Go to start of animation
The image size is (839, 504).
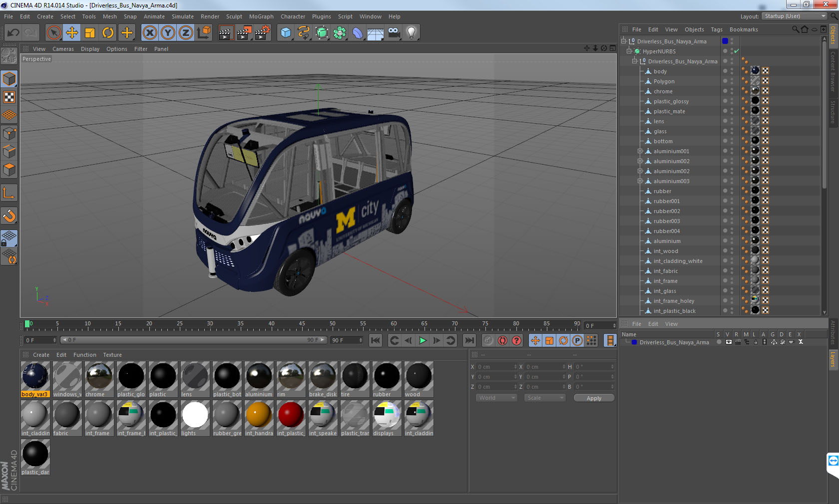[376, 340]
